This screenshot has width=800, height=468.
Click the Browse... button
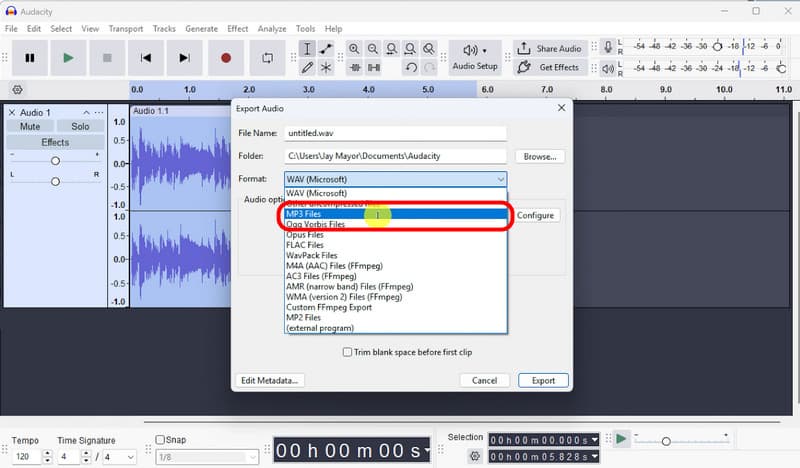(x=540, y=157)
